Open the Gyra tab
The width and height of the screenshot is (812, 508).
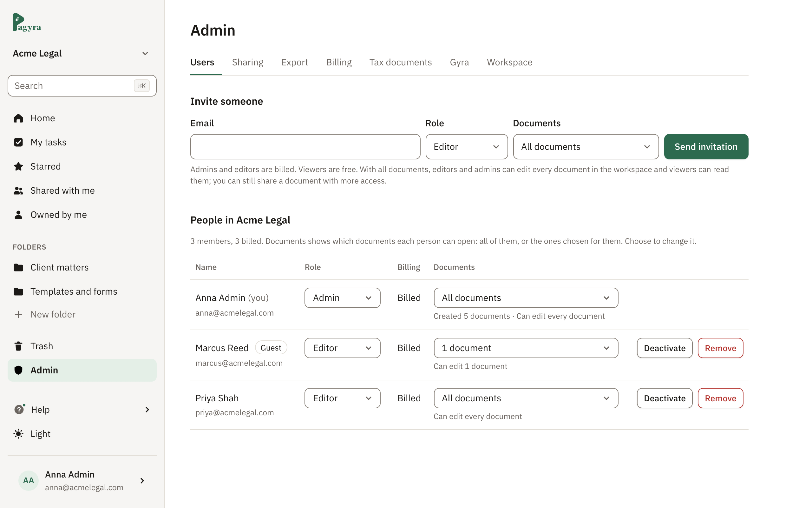459,62
